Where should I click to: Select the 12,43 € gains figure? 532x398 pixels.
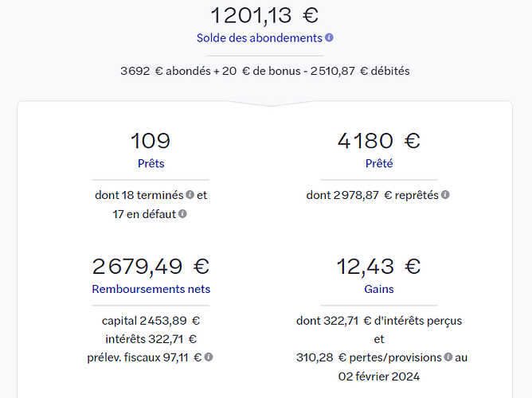pos(378,266)
